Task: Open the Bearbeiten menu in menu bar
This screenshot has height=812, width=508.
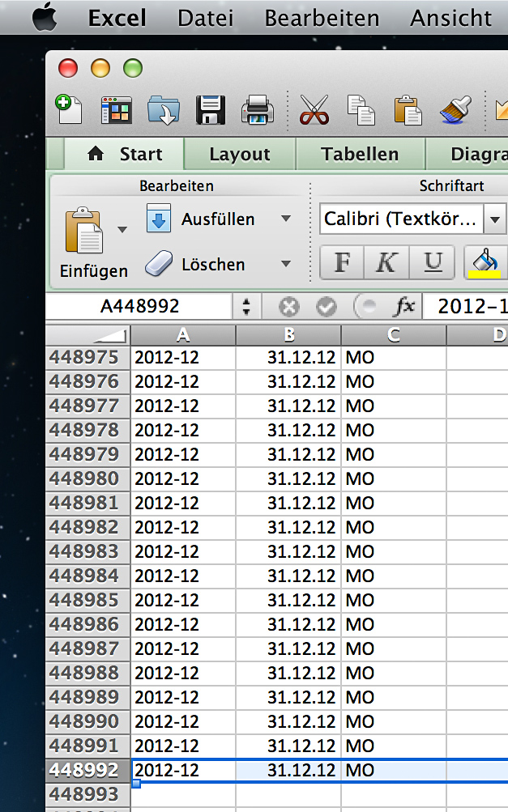Action: (322, 18)
